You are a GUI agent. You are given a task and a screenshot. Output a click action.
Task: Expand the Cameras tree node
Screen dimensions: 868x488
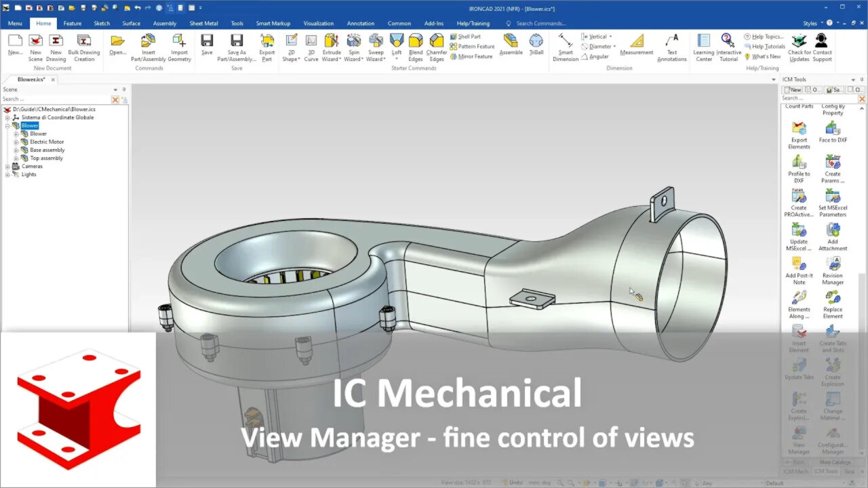tap(7, 167)
